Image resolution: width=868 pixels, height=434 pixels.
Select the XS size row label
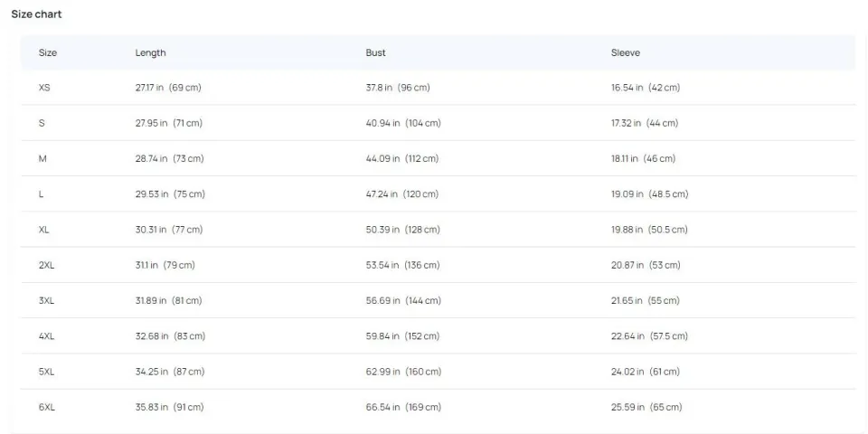[44, 88]
